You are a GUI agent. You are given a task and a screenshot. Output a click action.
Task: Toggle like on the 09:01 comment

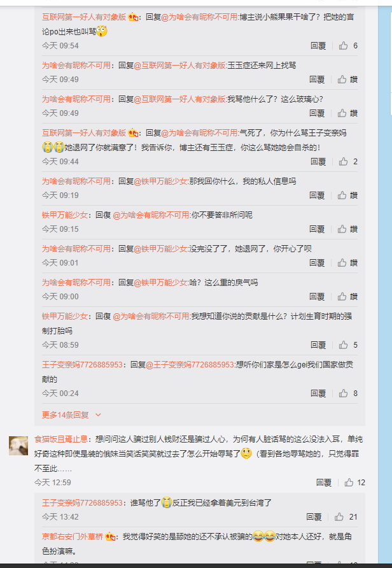click(347, 263)
